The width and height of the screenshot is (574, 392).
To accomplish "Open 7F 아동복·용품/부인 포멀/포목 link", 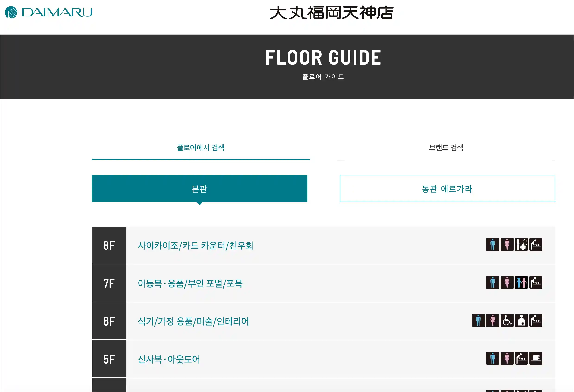I will tap(190, 283).
